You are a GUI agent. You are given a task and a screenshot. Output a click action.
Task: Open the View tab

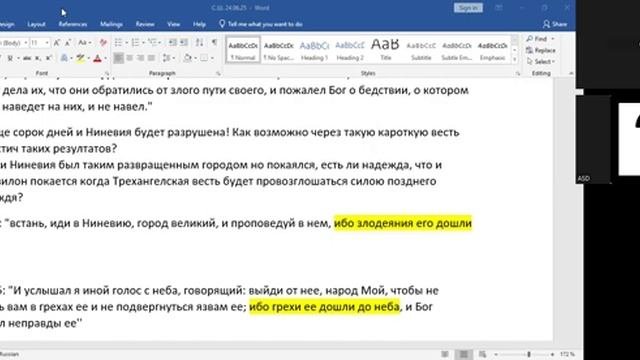(173, 24)
